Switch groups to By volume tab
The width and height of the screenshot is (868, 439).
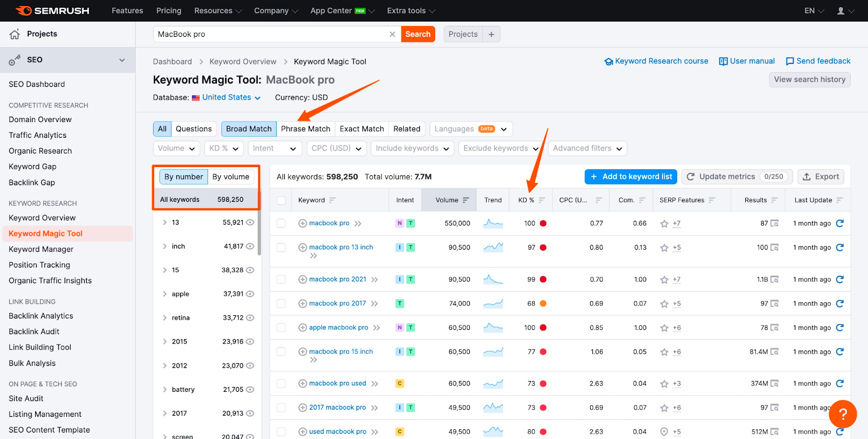click(231, 177)
